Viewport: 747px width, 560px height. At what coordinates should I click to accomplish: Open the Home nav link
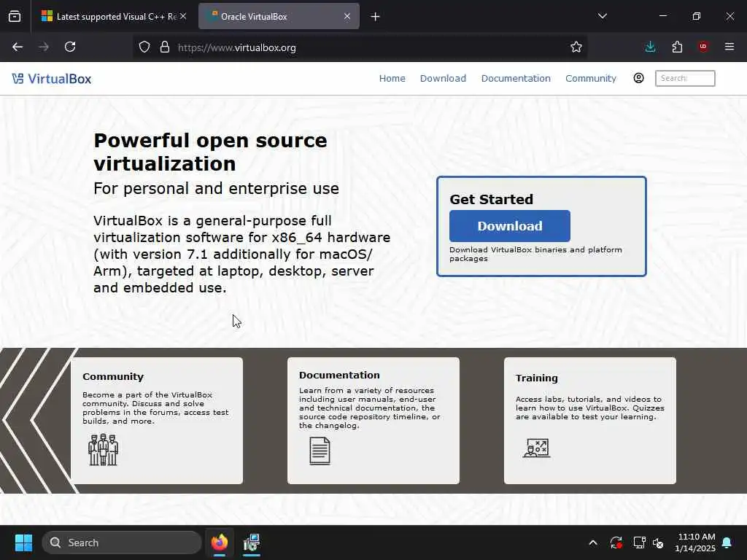tap(392, 79)
